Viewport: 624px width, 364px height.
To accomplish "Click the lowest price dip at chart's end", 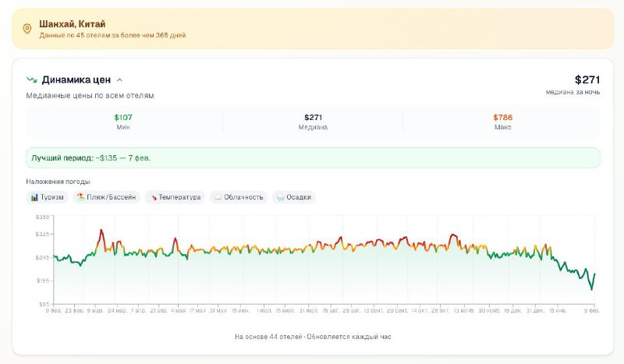I will pos(591,289).
